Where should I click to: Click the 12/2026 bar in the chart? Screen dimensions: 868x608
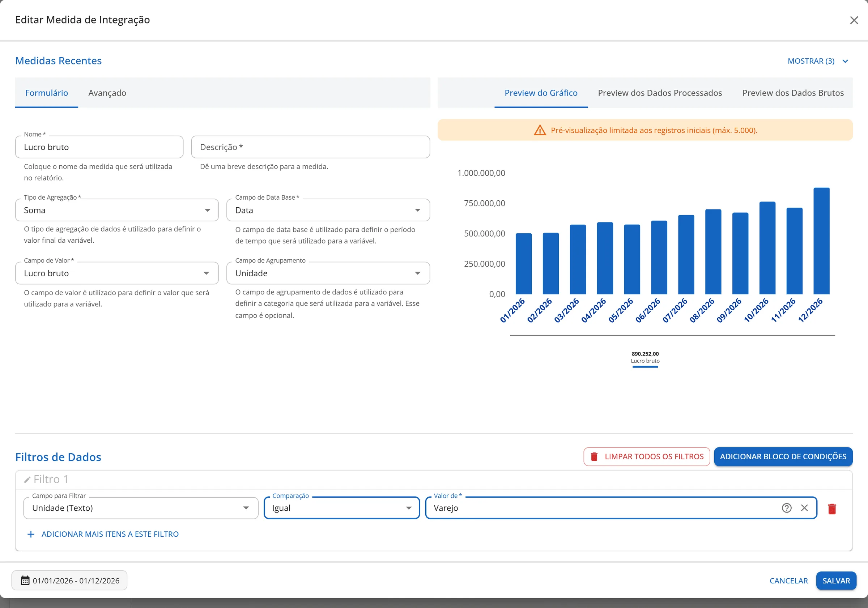821,241
